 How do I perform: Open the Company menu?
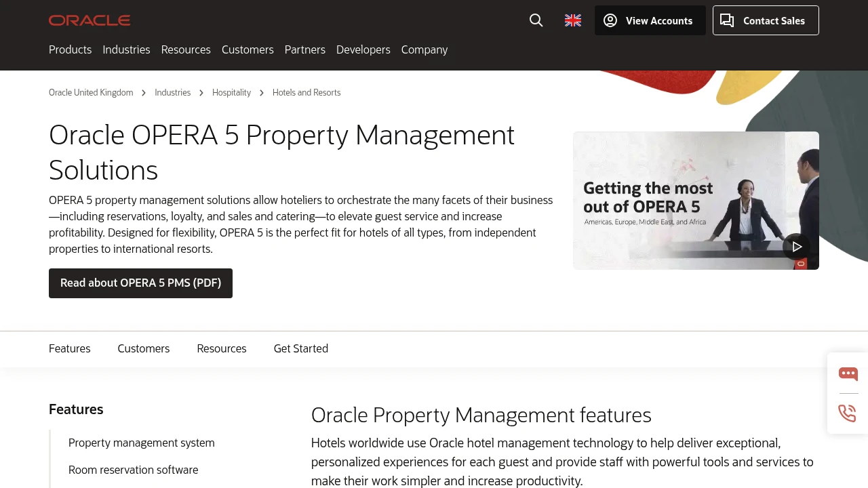[x=424, y=49]
